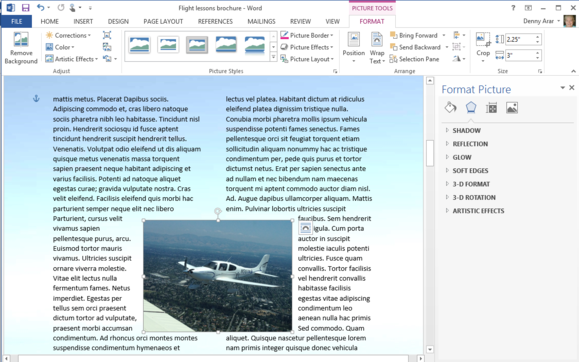Screen dimensions: 579x362
Task: Select the highlighted third picture style thumbnail
Action: pos(197,45)
